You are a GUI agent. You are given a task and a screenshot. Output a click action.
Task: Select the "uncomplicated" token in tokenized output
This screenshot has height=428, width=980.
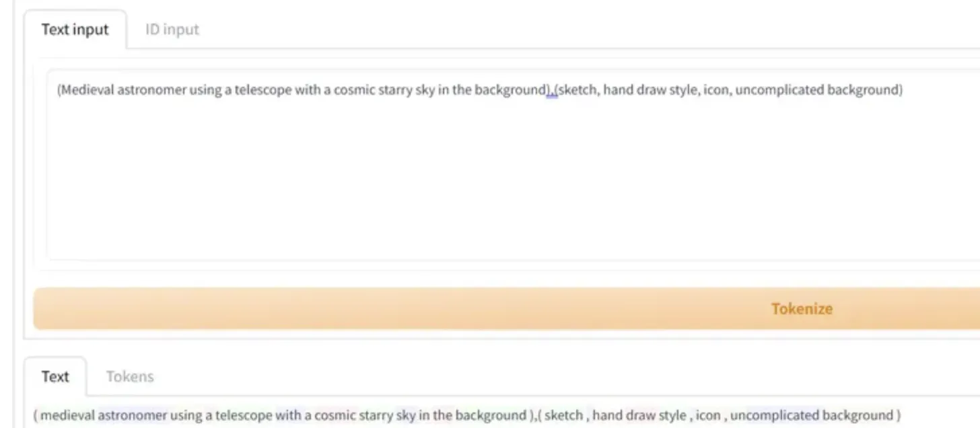coord(775,415)
